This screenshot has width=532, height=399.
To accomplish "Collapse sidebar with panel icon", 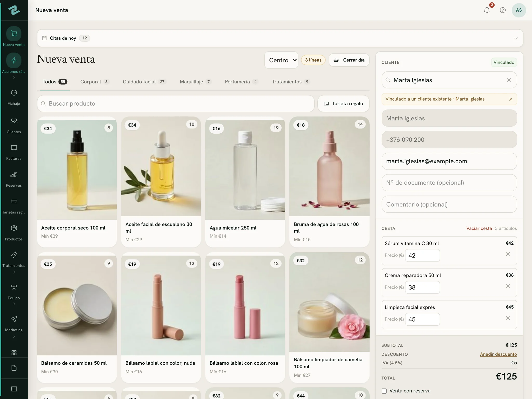I will [14, 389].
